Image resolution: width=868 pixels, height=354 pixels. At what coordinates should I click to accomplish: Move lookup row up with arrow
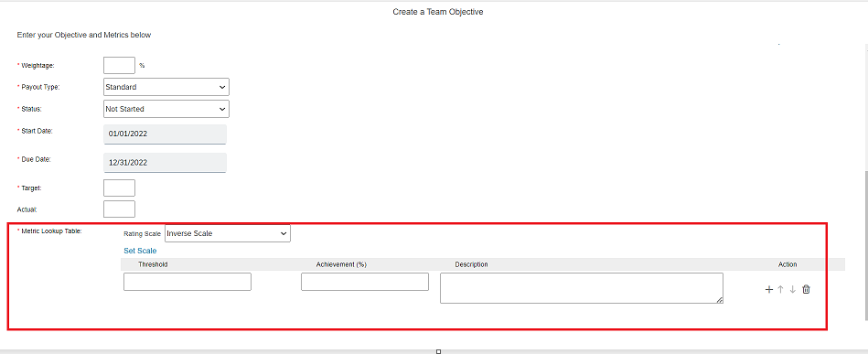coord(780,289)
